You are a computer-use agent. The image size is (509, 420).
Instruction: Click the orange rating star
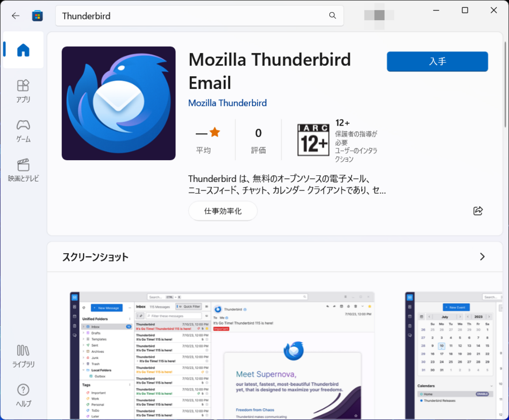(214, 131)
